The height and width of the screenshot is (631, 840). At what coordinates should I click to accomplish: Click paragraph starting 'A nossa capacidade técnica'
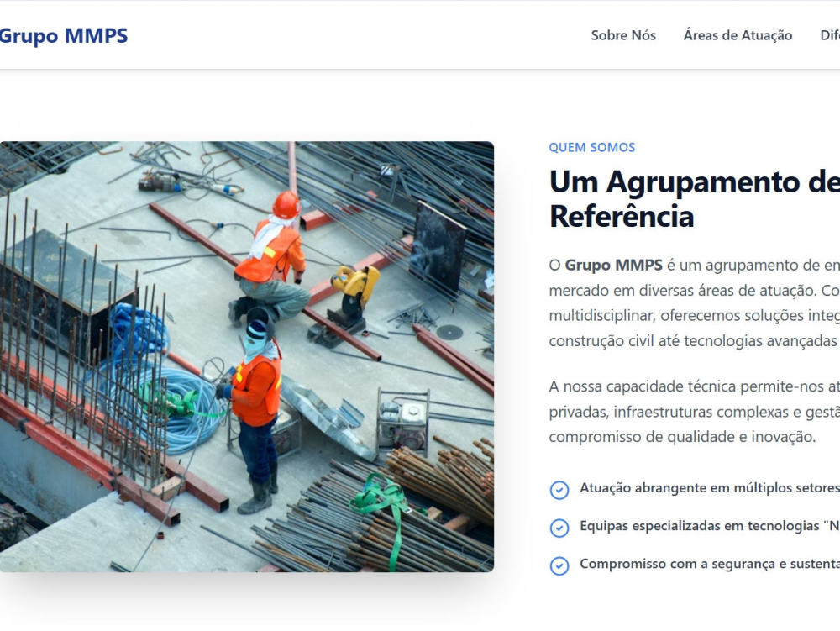point(695,412)
